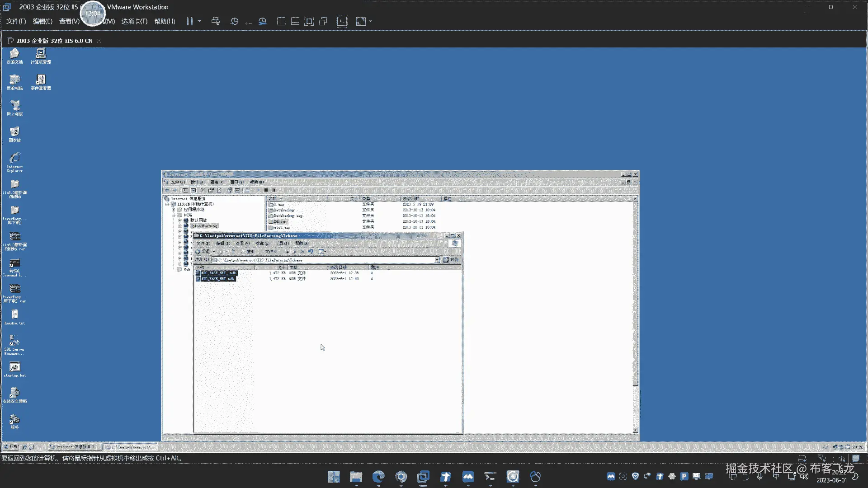Take a VM snapshot

(234, 21)
